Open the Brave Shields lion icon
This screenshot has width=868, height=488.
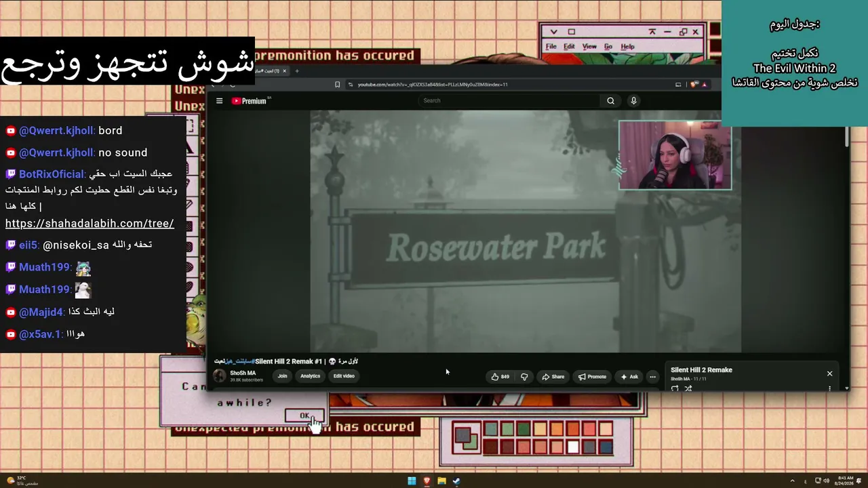tap(693, 85)
